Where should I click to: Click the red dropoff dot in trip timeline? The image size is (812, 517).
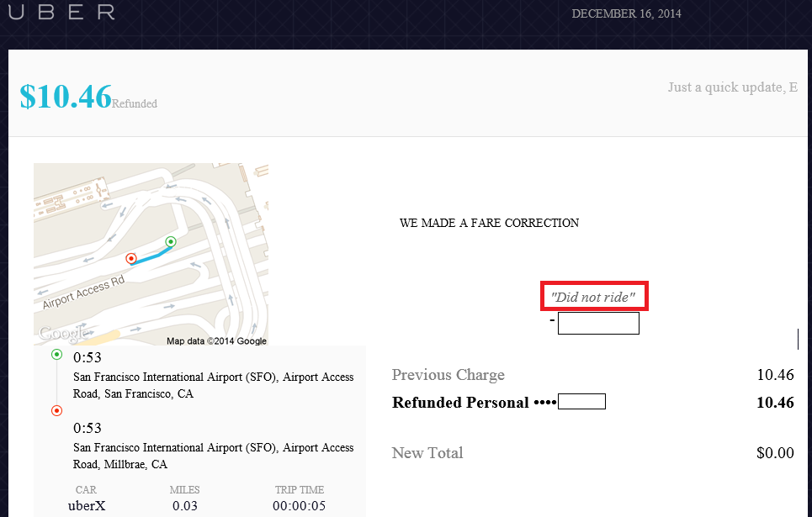(57, 411)
